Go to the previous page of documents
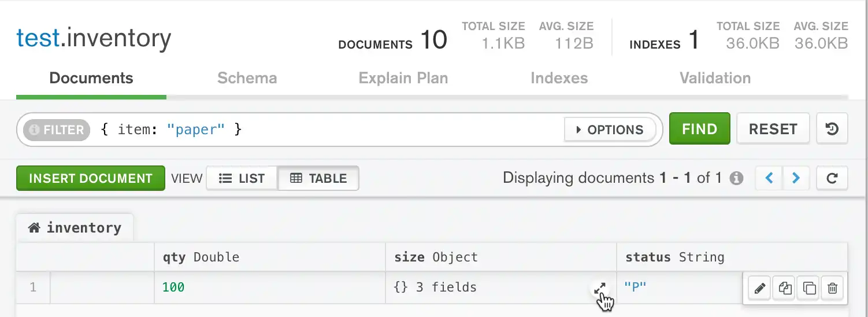 tap(769, 178)
